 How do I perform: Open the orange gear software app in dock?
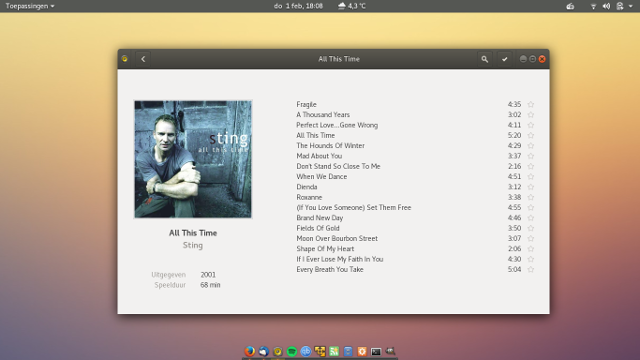click(362, 351)
